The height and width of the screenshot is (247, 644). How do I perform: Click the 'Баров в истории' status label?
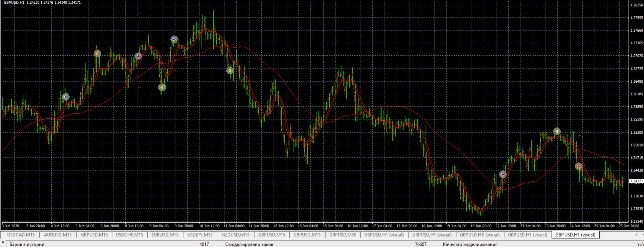click(x=27, y=244)
